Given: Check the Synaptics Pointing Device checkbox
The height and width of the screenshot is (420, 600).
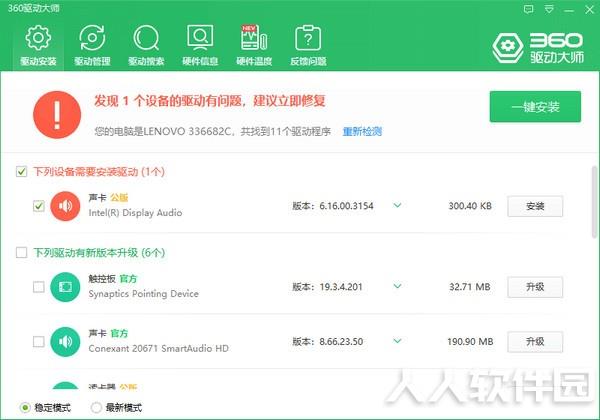Looking at the screenshot, I should 39,287.
